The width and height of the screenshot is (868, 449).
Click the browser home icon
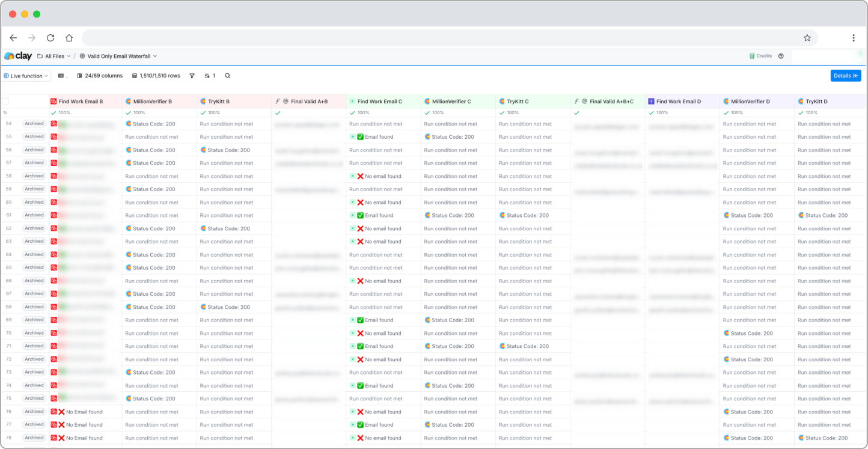[69, 38]
